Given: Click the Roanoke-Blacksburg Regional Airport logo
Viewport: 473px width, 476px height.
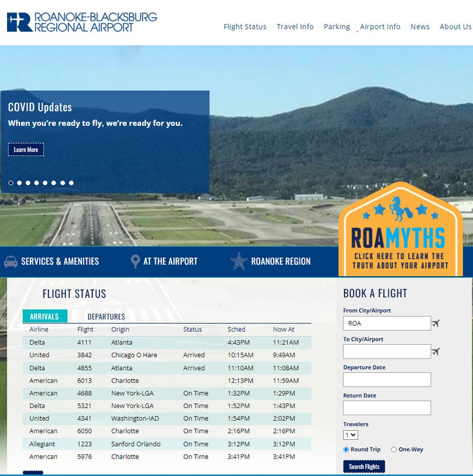Looking at the screenshot, I should coord(82,22).
